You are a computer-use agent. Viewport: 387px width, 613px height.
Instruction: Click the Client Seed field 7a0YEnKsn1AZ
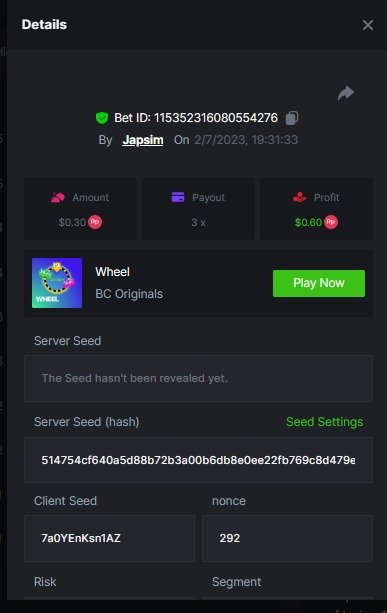109,538
